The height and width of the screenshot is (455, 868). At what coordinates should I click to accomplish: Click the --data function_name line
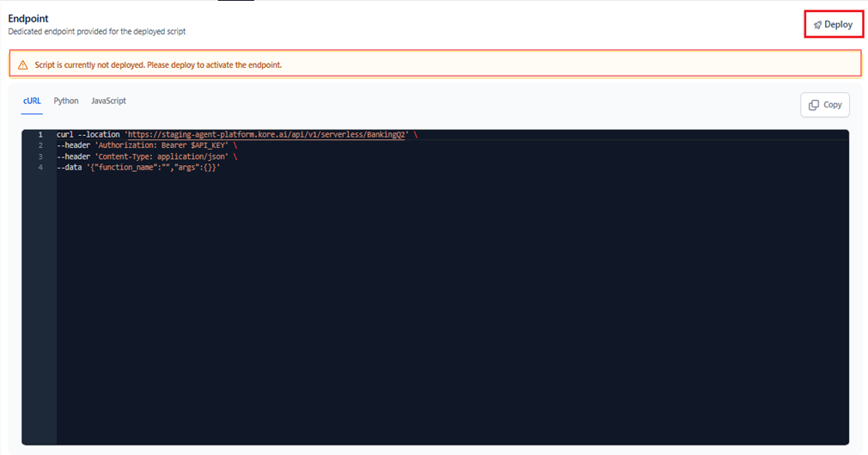pos(138,168)
